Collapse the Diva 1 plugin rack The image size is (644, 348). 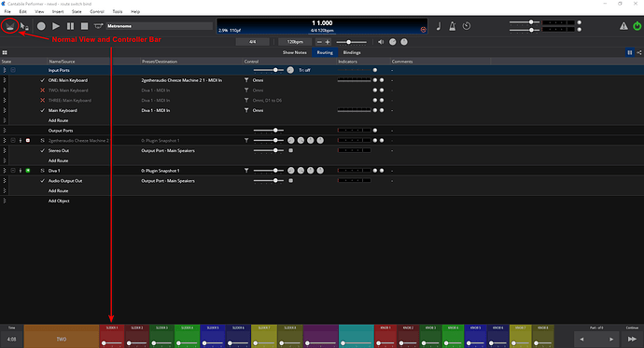13,171
